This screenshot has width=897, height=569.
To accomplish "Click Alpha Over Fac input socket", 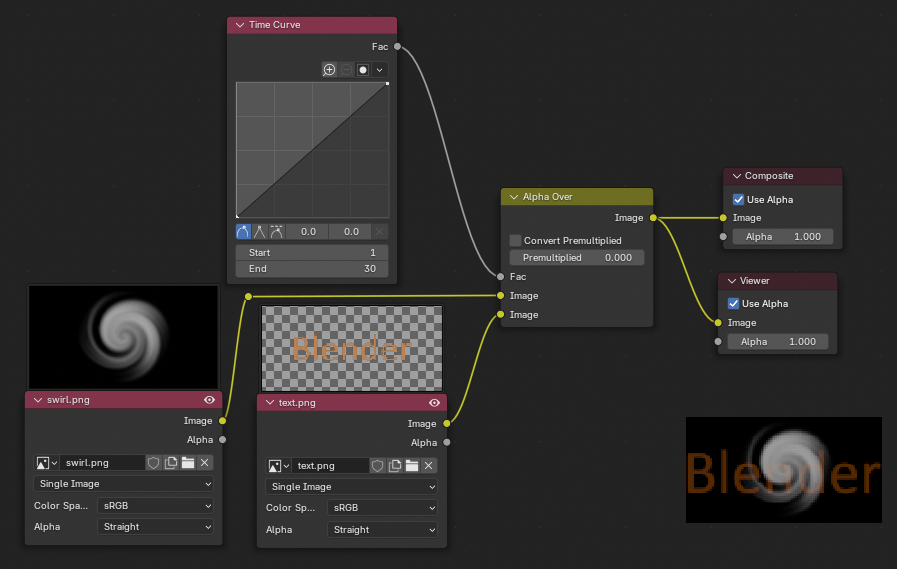I will click(x=501, y=277).
